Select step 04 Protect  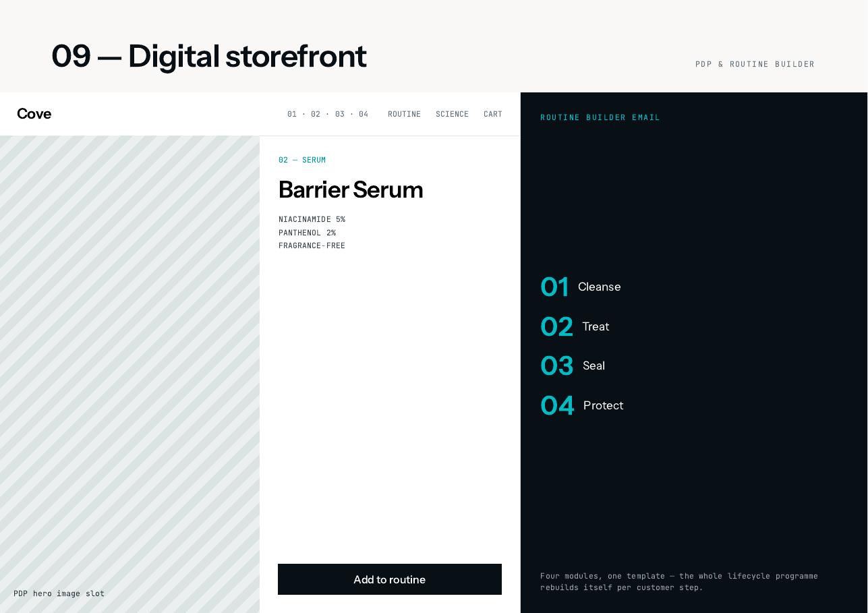coord(581,405)
